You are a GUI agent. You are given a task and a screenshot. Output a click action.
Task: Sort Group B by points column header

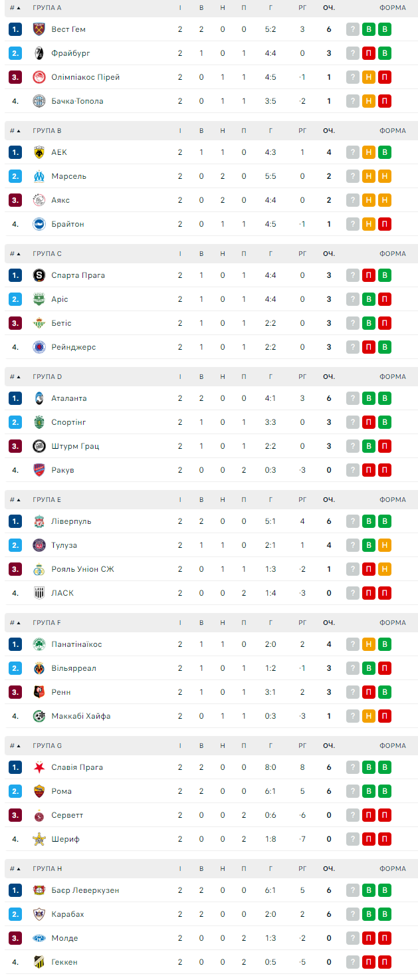tap(329, 131)
